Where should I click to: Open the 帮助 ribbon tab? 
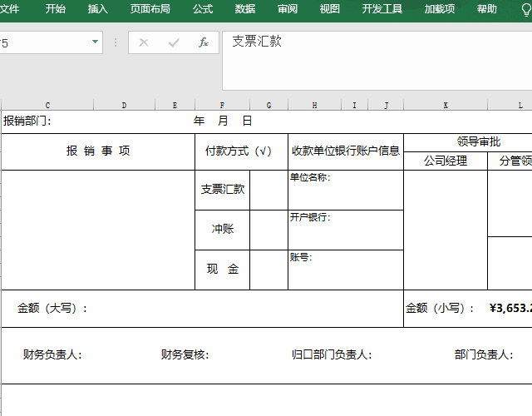tap(486, 8)
